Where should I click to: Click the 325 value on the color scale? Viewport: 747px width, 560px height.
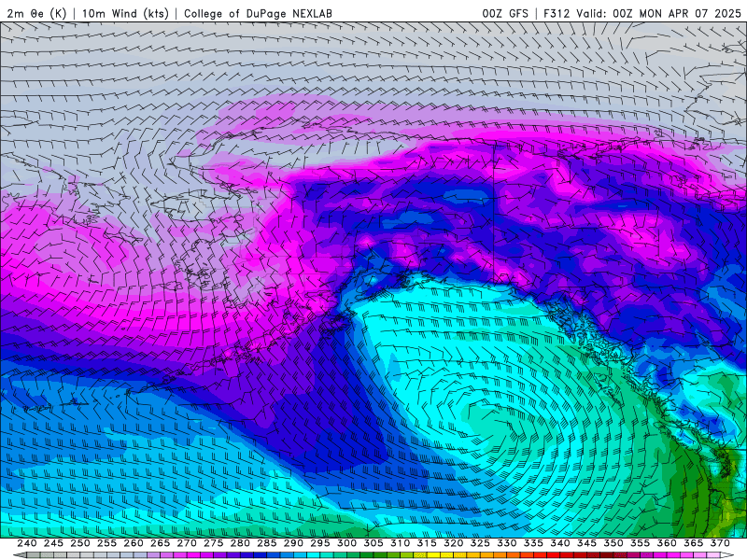[x=480, y=543]
